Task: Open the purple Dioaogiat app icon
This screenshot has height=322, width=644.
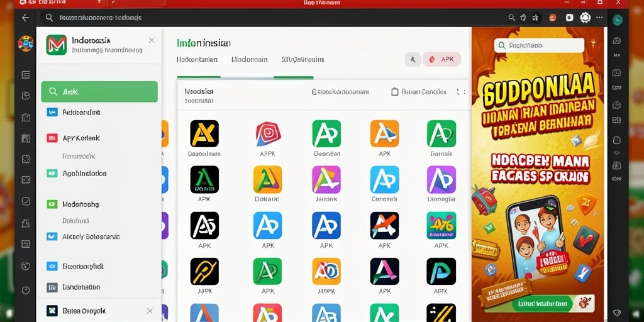Action: coord(441,179)
